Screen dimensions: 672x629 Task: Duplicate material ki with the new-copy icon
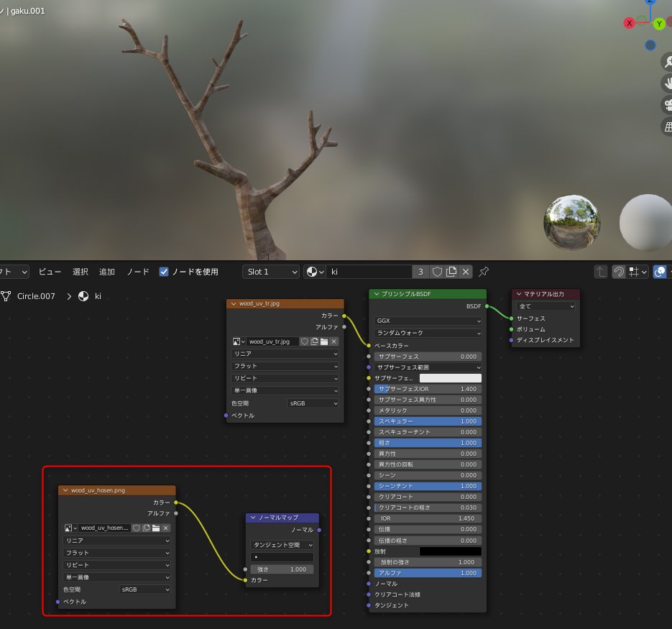451,272
